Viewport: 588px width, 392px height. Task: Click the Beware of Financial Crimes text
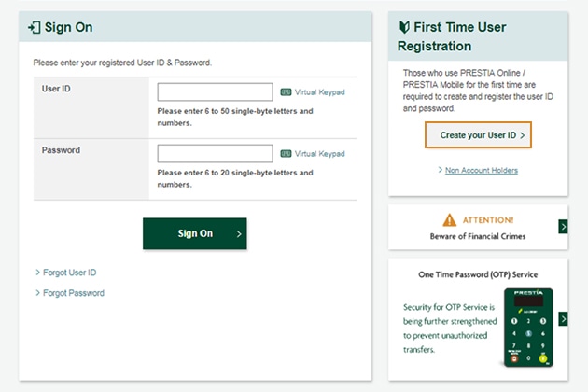(x=478, y=236)
